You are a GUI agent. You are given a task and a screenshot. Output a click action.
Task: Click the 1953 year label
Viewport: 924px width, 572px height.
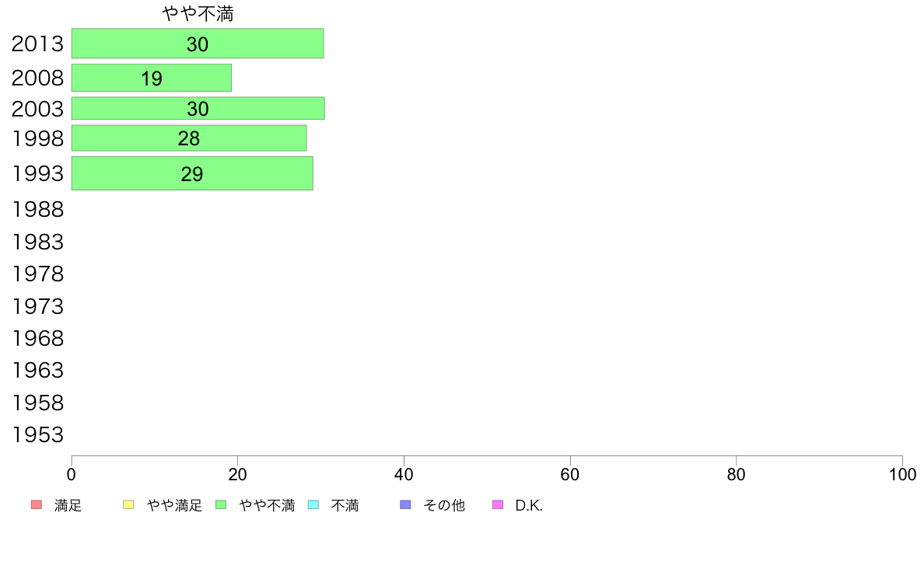[37, 434]
